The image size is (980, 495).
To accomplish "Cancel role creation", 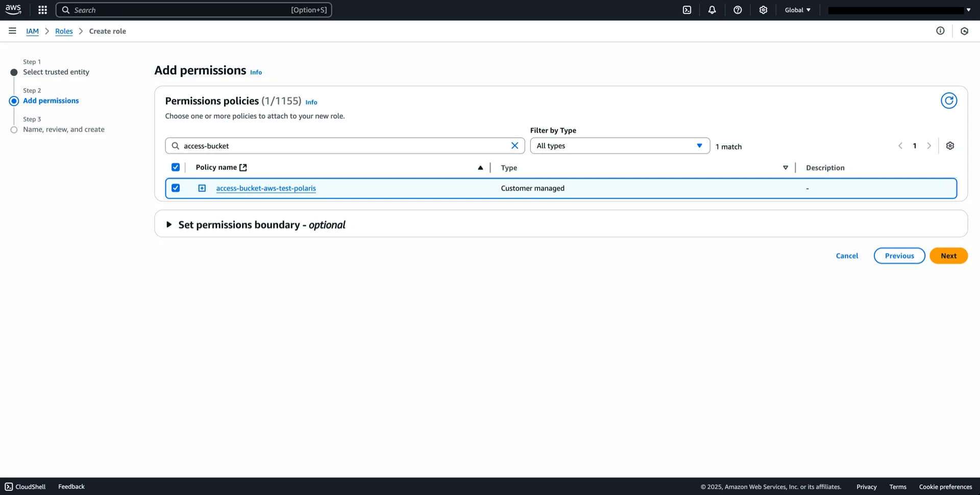I will pos(847,256).
